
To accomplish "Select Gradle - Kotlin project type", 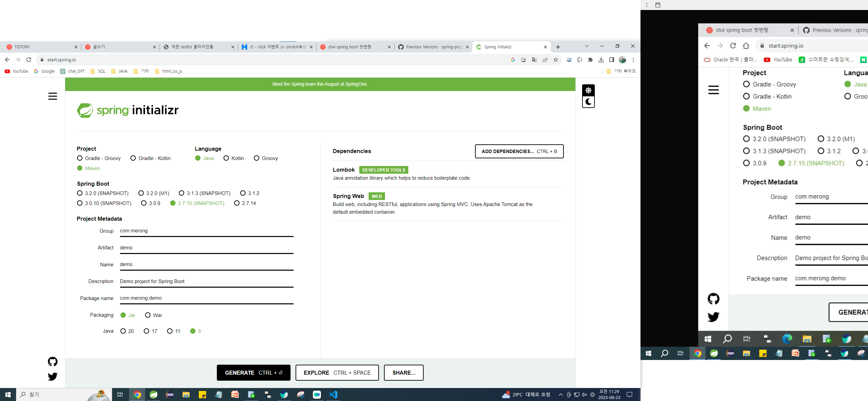I will coord(133,158).
